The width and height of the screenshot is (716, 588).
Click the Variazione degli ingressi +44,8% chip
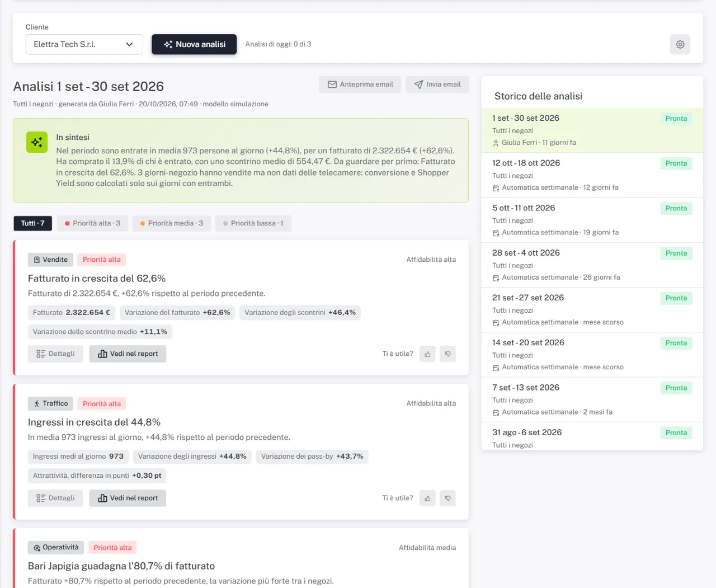point(192,457)
